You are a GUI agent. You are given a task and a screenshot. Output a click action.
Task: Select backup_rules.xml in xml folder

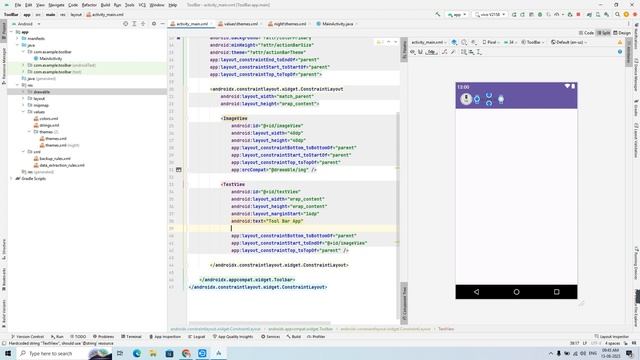[55, 158]
